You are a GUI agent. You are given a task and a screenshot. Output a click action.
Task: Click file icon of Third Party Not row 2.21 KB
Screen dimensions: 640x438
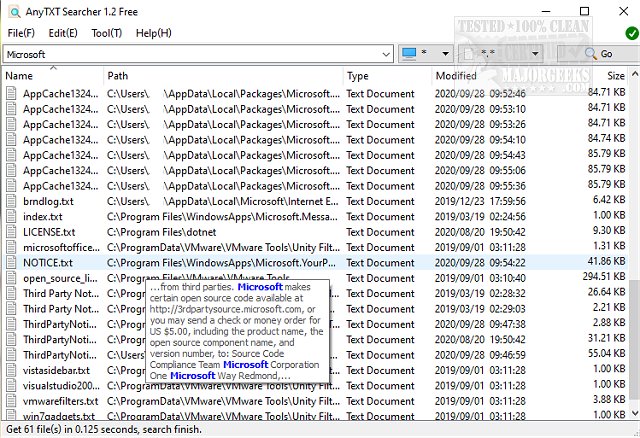(x=11, y=309)
